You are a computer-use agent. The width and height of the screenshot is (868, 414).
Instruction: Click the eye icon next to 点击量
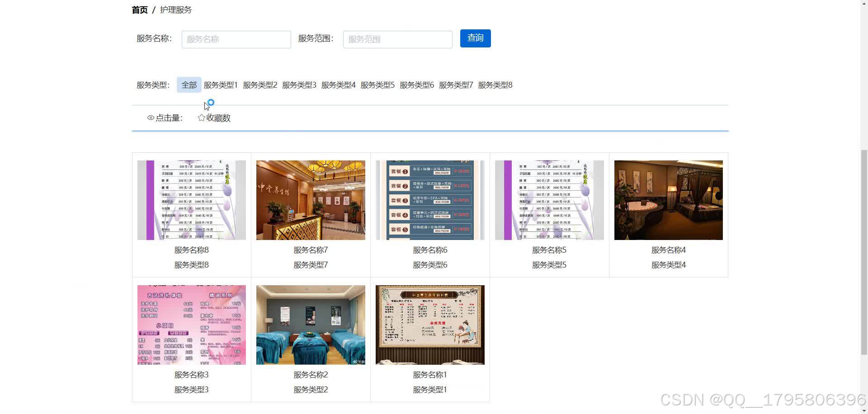coord(151,118)
